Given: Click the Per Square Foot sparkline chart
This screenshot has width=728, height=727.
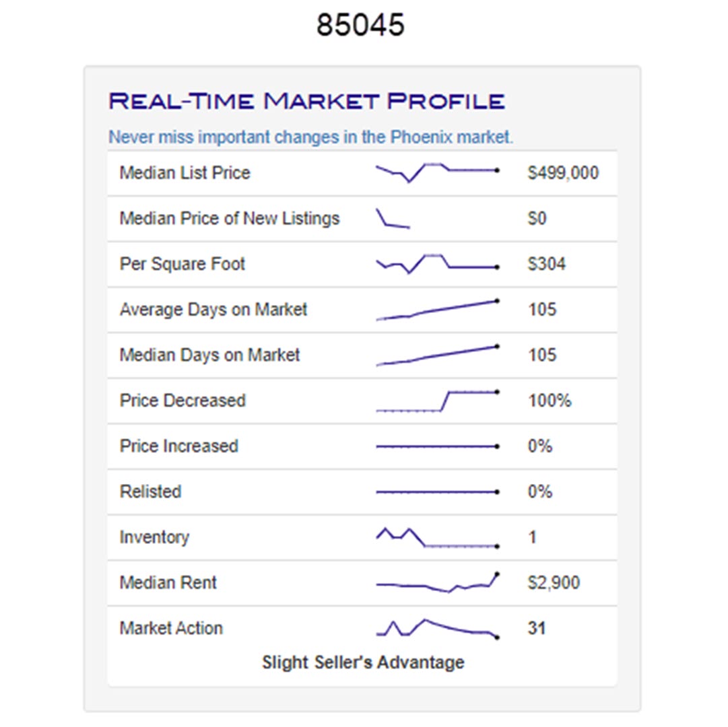Looking at the screenshot, I should [x=436, y=263].
